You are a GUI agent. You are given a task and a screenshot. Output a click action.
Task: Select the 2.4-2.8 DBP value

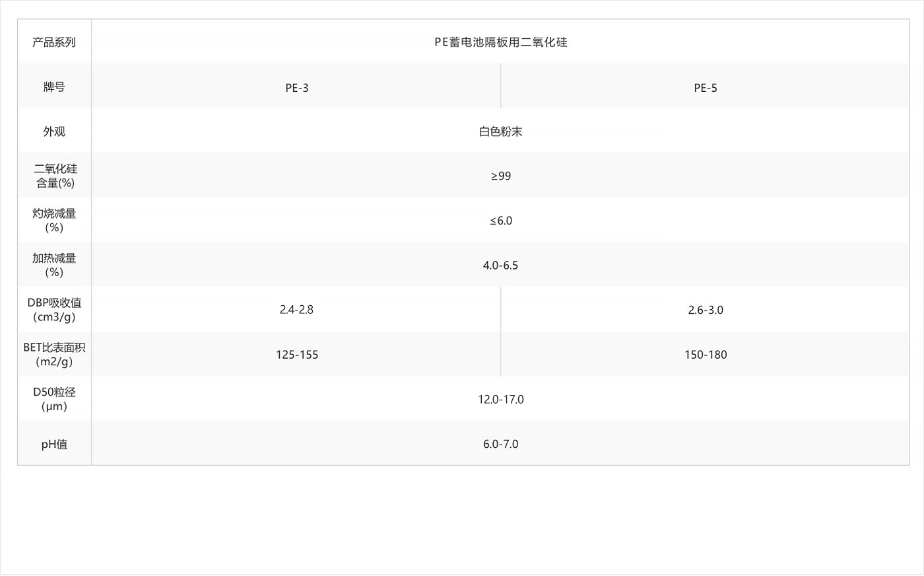(296, 310)
